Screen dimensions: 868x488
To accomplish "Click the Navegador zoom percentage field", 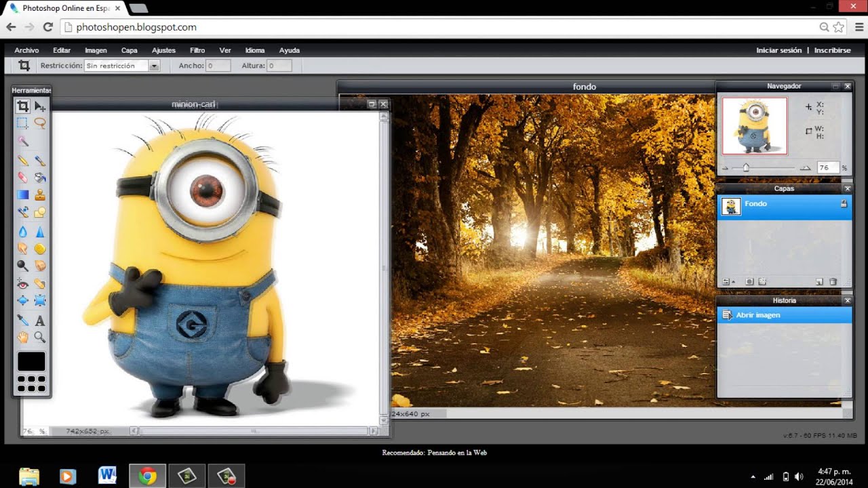I will click(828, 167).
